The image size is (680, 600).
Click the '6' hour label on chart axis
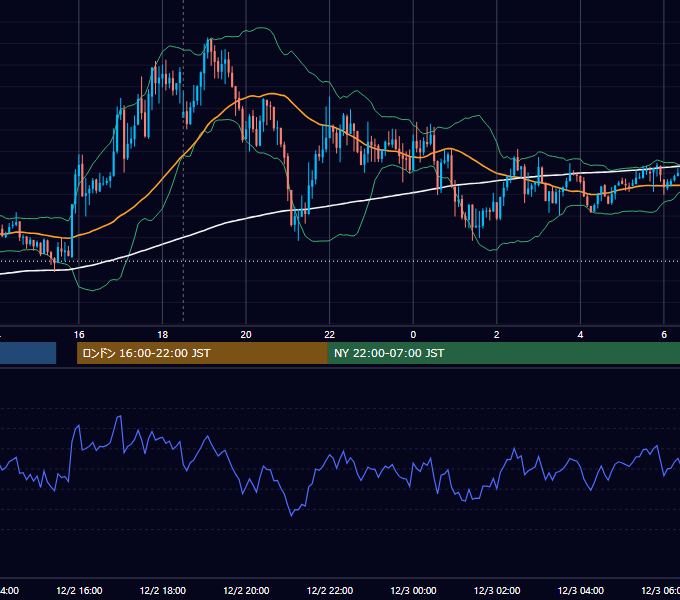click(x=664, y=335)
